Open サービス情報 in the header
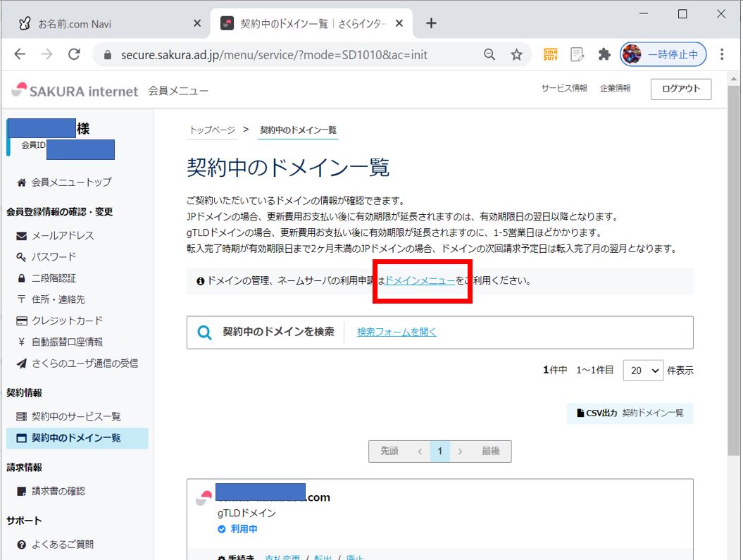 (564, 88)
